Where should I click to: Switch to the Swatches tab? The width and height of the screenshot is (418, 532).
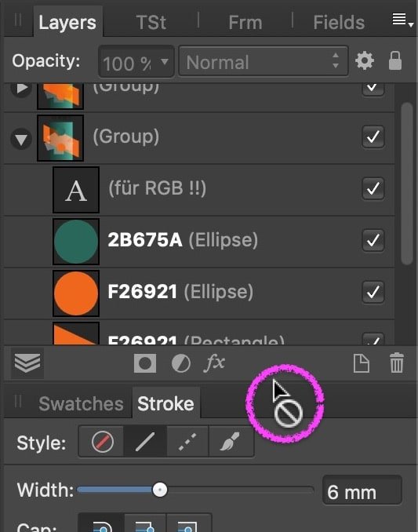[x=81, y=403]
